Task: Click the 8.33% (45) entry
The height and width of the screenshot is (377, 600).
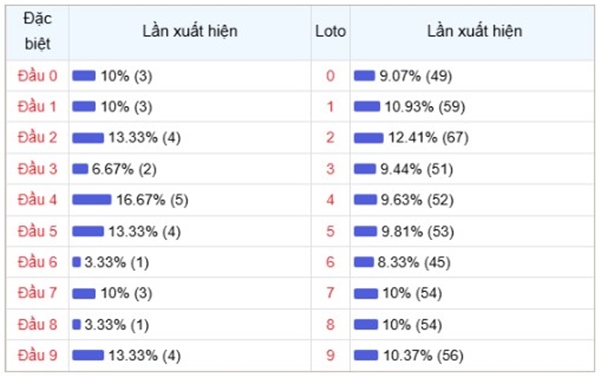Action: coord(414,262)
